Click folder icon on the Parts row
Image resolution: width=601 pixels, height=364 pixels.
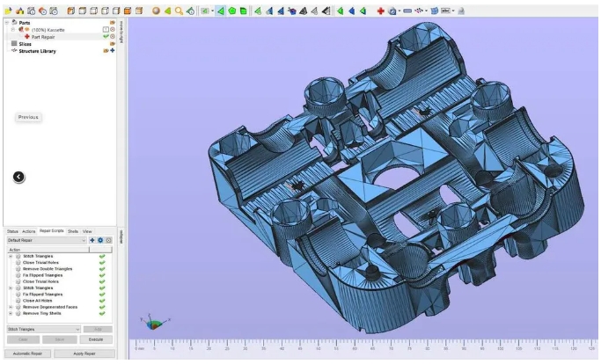pyautogui.click(x=113, y=23)
